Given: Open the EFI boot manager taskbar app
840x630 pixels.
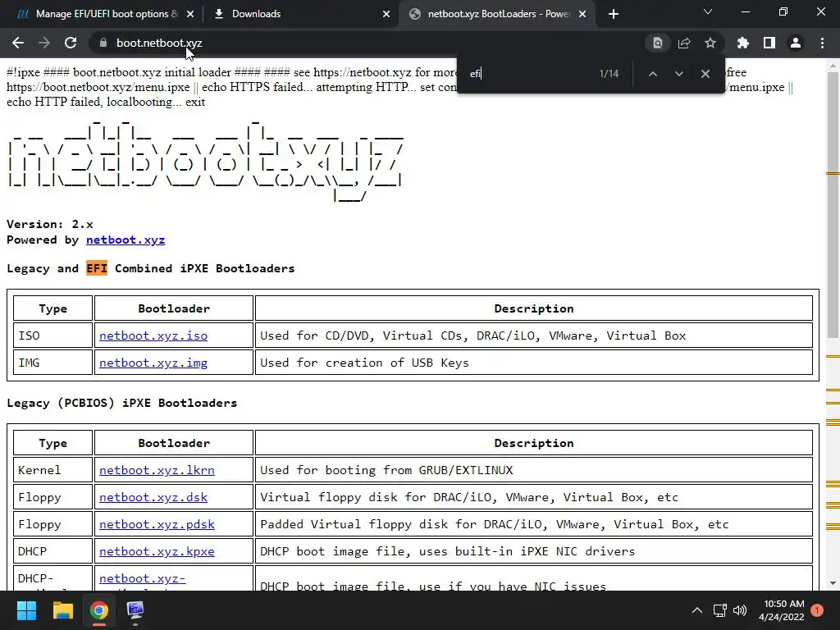Looking at the screenshot, I should (135, 610).
